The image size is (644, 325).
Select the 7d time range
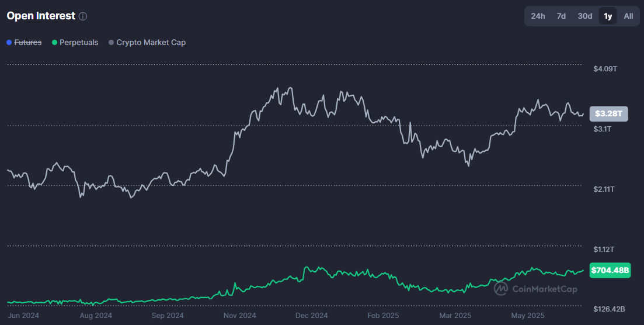coord(561,16)
